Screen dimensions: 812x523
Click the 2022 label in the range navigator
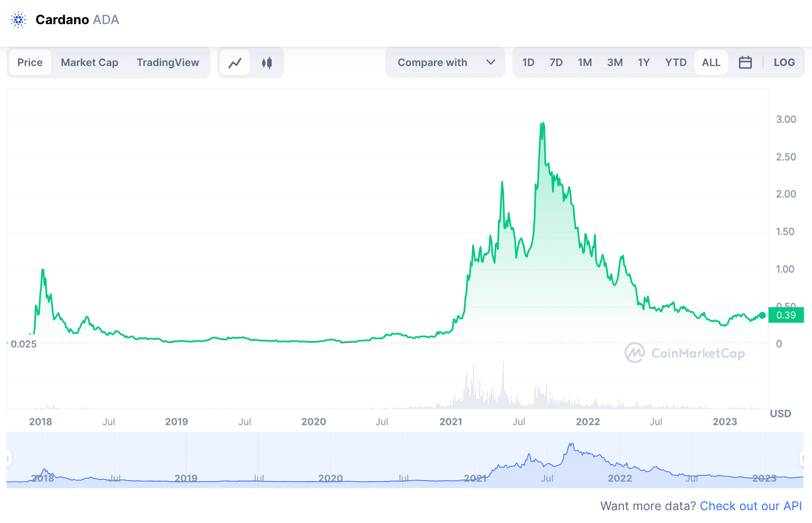click(620, 478)
